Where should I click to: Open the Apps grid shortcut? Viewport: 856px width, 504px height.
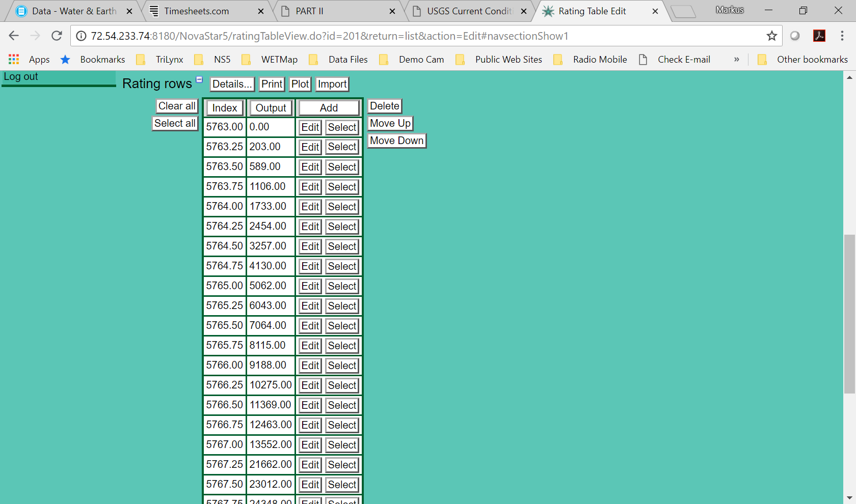pyautogui.click(x=14, y=60)
